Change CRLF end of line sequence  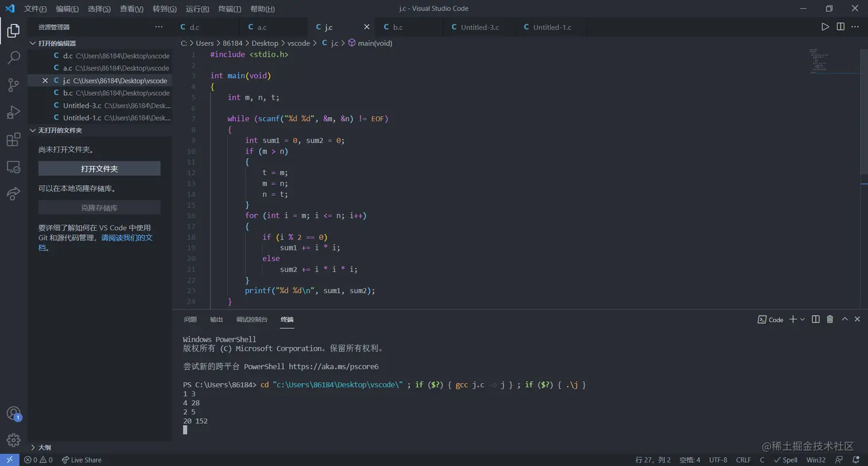click(x=743, y=460)
